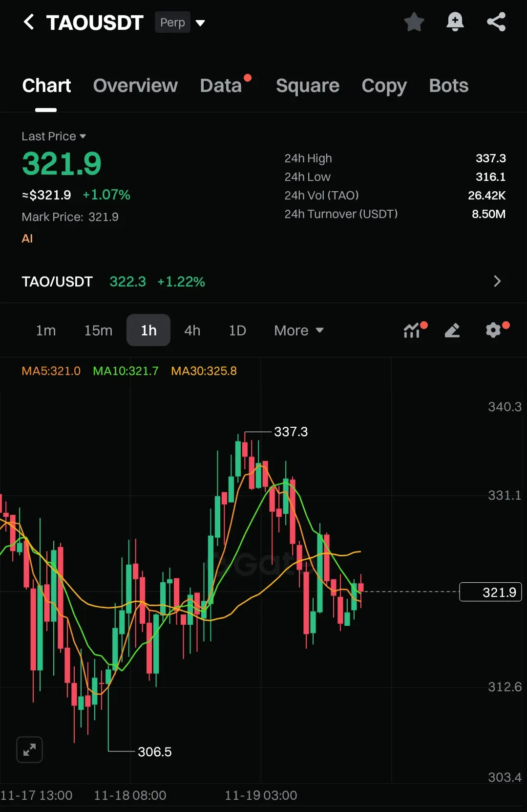This screenshot has height=812, width=527.
Task: Set a price alert with bell icon
Action: [455, 22]
